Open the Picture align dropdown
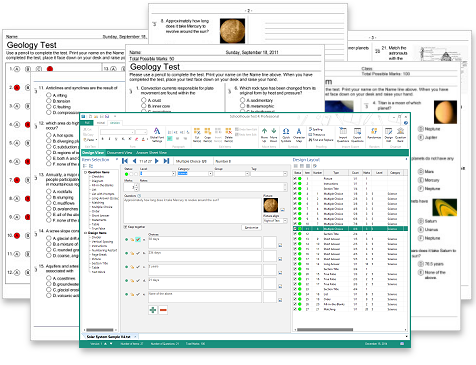Screen dimensions: 476x365 tap(285, 221)
